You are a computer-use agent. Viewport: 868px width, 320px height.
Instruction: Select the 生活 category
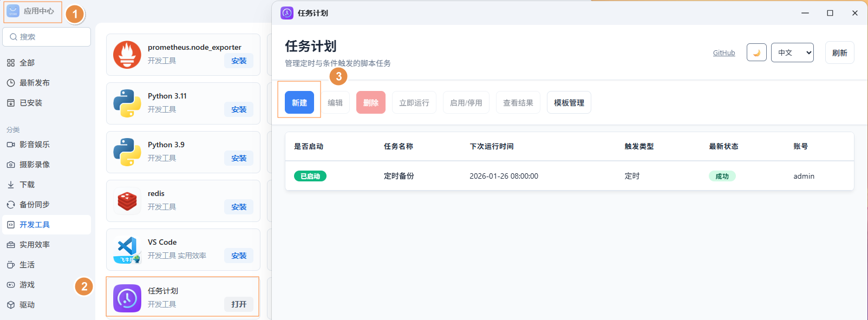tap(47, 265)
